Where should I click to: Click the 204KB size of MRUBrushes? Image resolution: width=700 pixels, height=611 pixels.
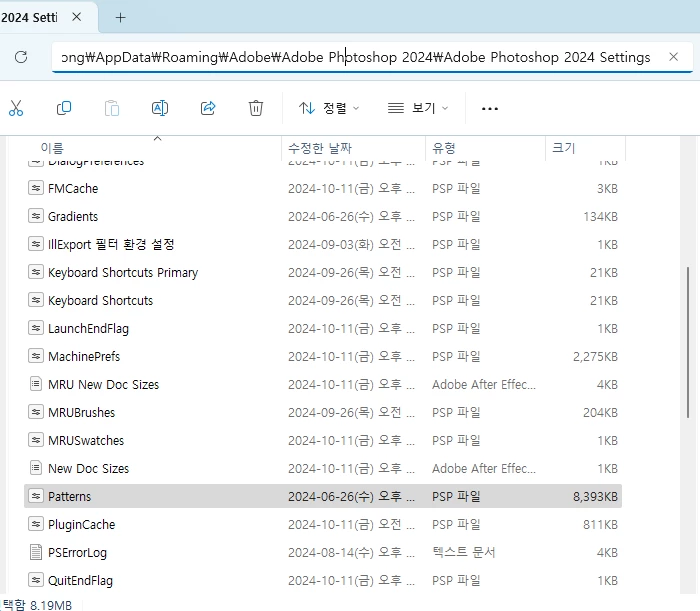click(x=600, y=412)
